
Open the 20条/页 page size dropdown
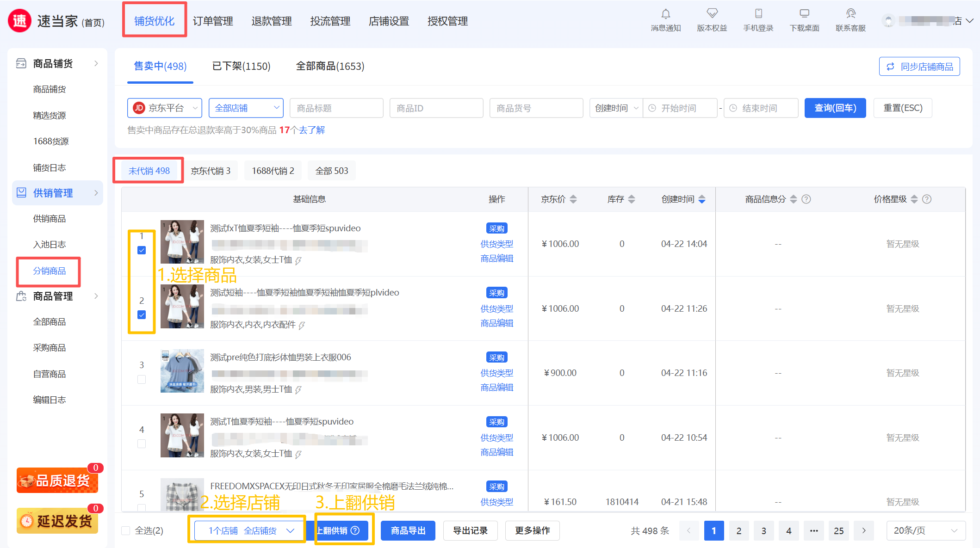point(925,530)
